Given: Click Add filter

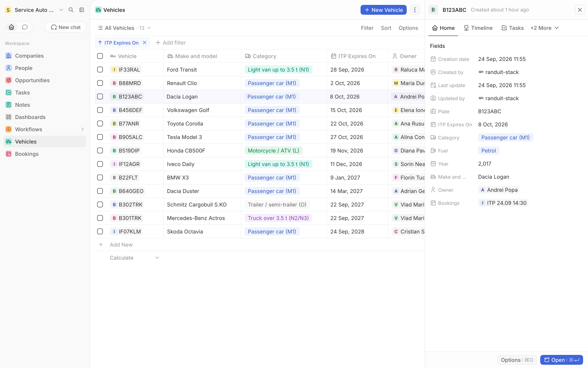Looking at the screenshot, I should click(x=170, y=43).
